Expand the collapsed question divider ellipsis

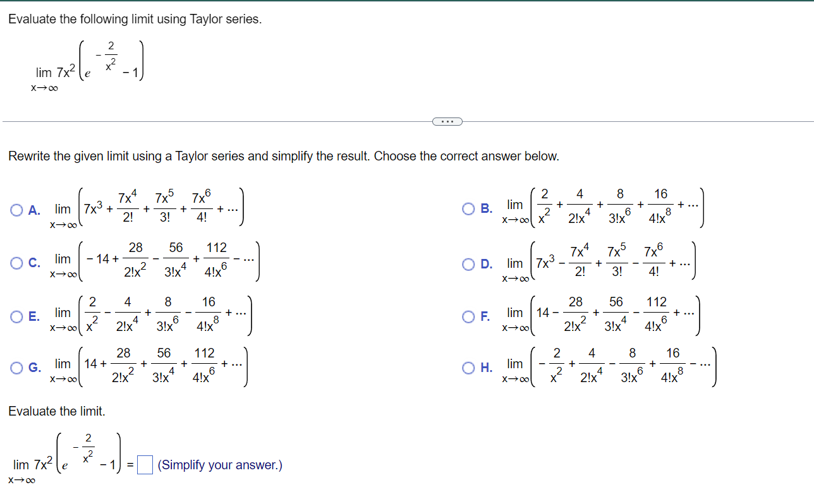447,121
